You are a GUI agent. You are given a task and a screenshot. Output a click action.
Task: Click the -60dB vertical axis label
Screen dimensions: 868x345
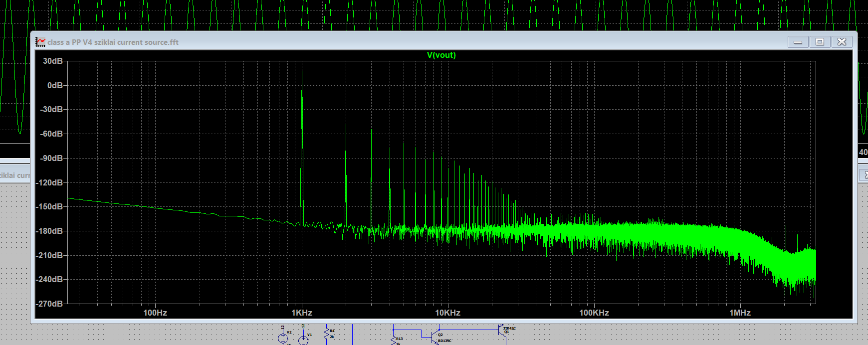(51, 134)
